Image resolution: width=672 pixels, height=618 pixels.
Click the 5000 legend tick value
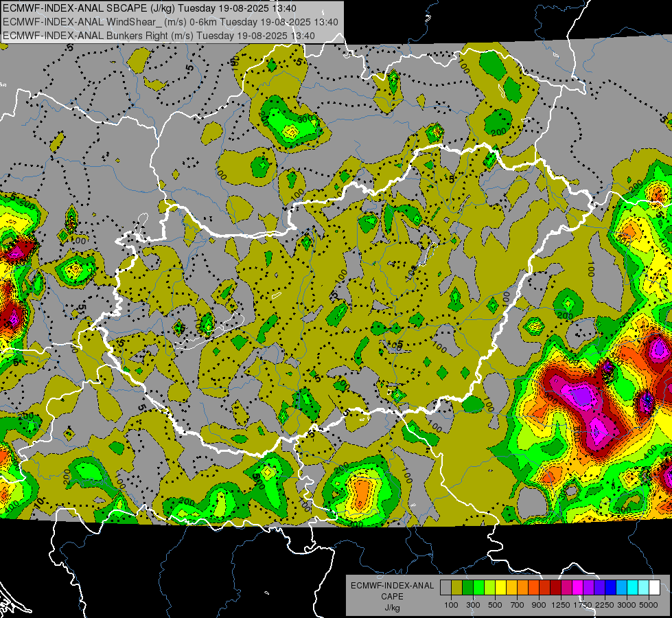click(649, 605)
